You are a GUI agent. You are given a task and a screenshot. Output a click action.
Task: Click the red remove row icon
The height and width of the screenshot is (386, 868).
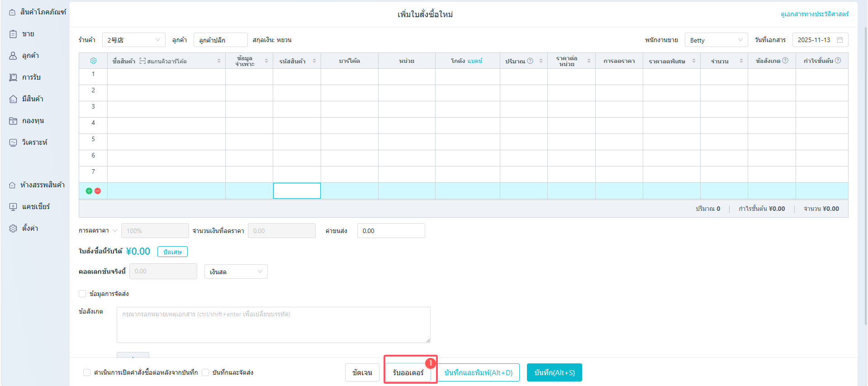98,191
